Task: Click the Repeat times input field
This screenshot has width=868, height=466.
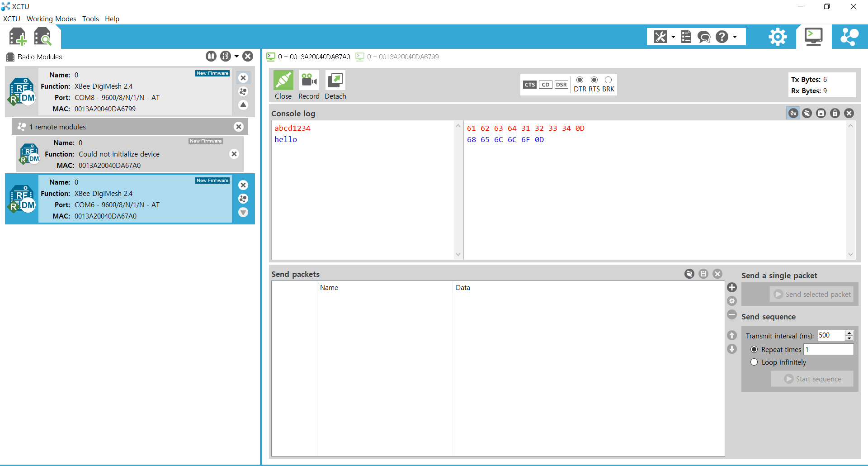Action: point(829,349)
